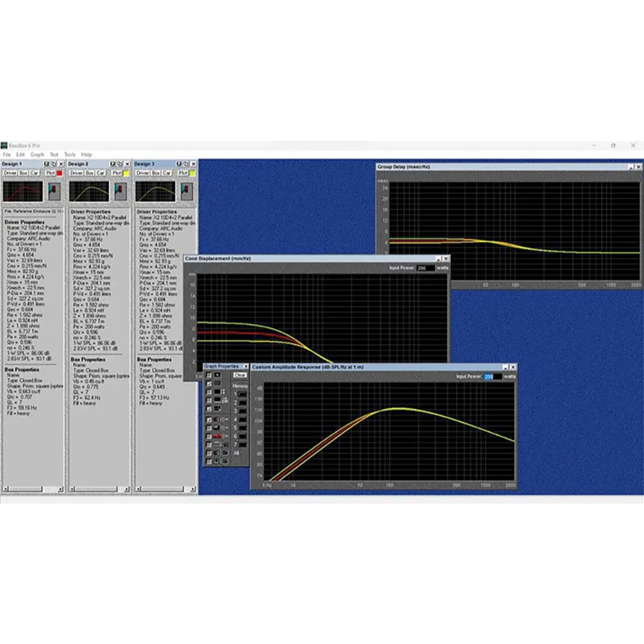
Task: Click the Design 2 copy icon in title bar
Action: coord(119,164)
